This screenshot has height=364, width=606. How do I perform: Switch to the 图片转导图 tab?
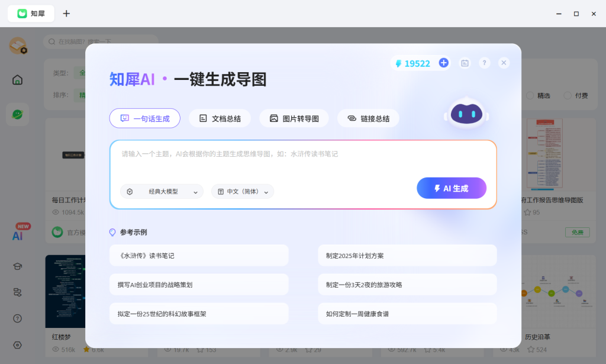point(294,118)
